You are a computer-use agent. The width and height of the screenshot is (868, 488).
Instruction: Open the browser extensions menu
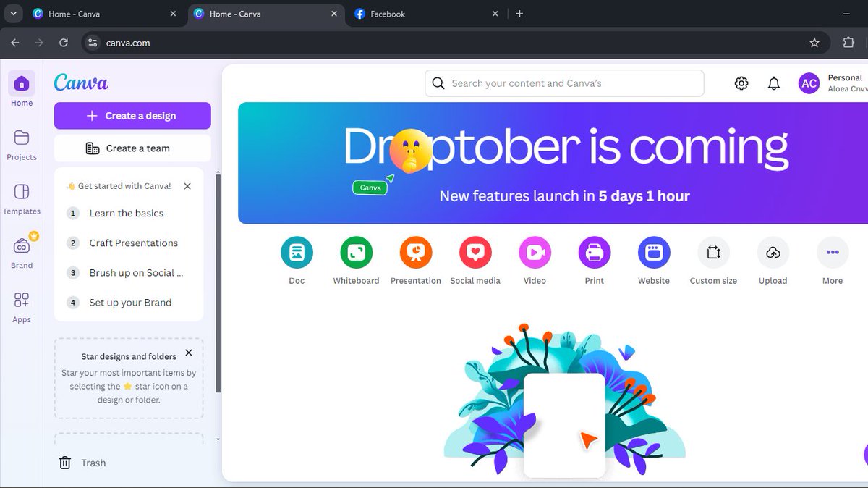(x=849, y=43)
